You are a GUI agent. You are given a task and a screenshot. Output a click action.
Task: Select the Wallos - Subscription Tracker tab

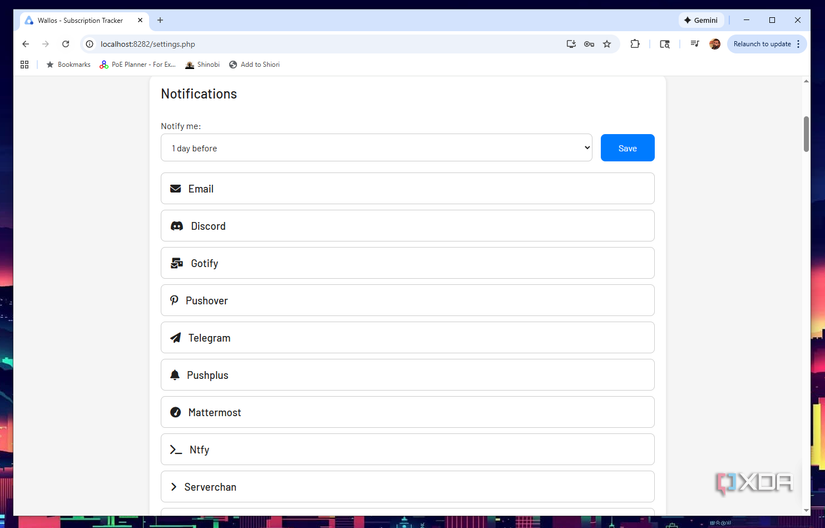pos(79,20)
